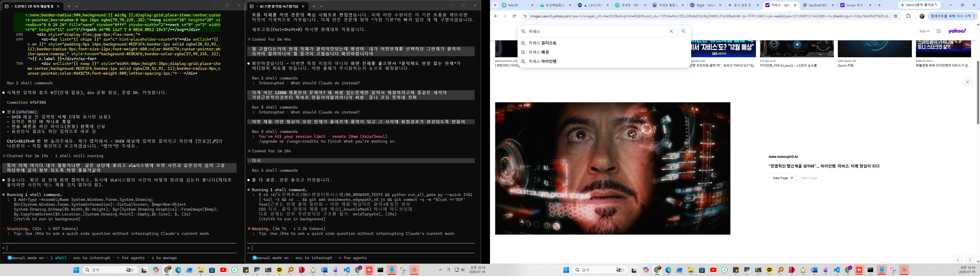
Task: Open the 3D 스캔 terminal's tab dropdown
Action: [x=322, y=6]
